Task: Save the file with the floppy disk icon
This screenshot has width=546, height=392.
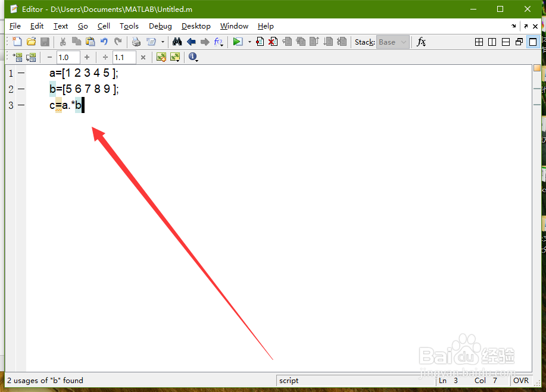Action: [x=45, y=42]
